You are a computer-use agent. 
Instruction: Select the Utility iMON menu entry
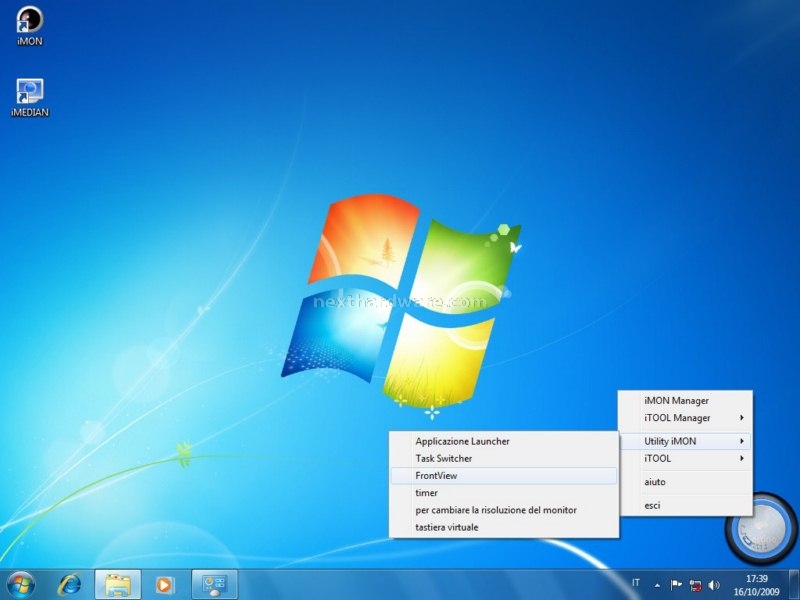click(x=685, y=441)
